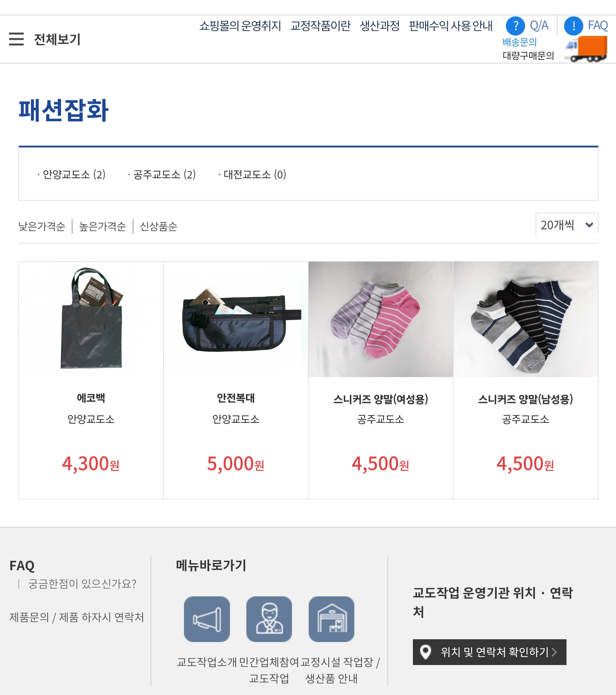
Task: Open the 교정작품이란 menu item
Action: [321, 26]
